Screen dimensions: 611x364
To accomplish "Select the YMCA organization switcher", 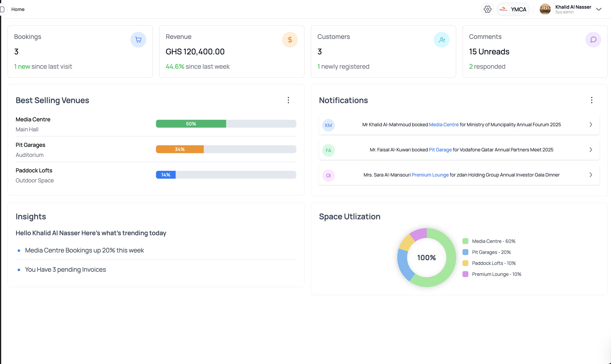I will [x=513, y=9].
